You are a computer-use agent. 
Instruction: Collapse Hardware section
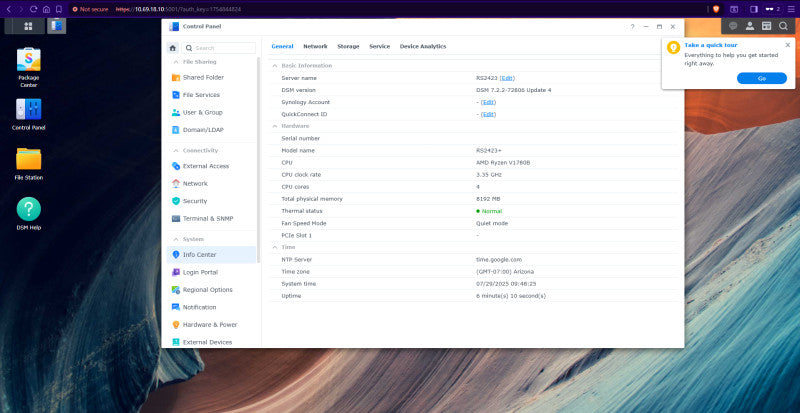[274, 126]
